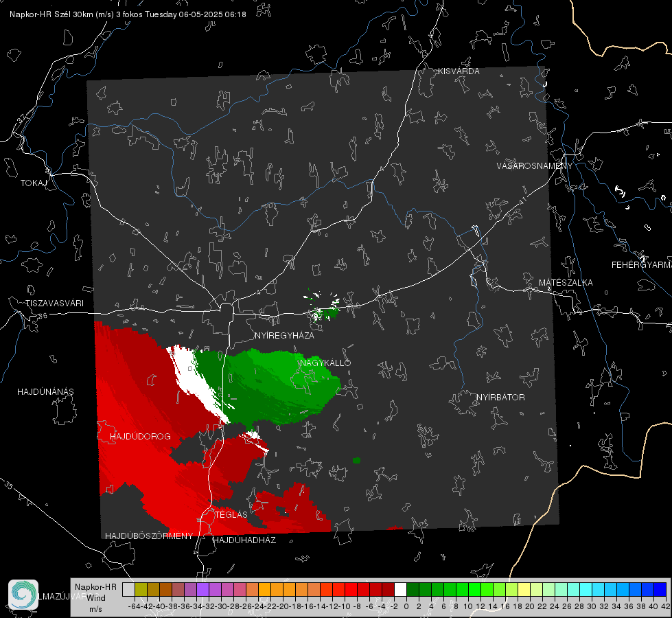Click the VÁSÁROSNAMÉNY city label
Image resolution: width=672 pixels, height=618 pixels.
(535, 165)
